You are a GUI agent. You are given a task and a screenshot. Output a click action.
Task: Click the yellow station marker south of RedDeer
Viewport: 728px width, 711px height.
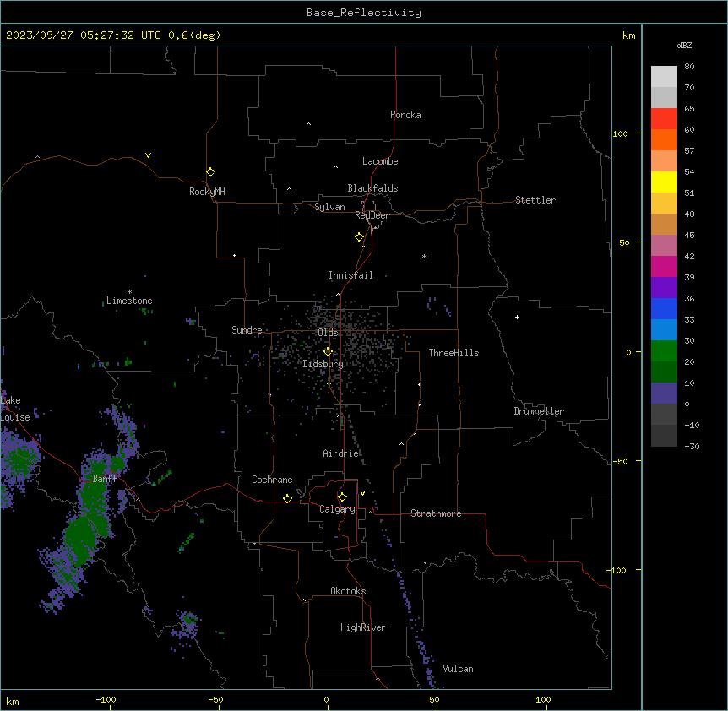360,237
